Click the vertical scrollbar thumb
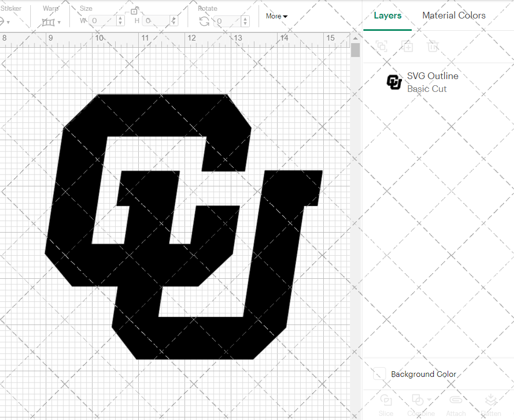Viewport: 514px width, 420px height. coord(355,50)
